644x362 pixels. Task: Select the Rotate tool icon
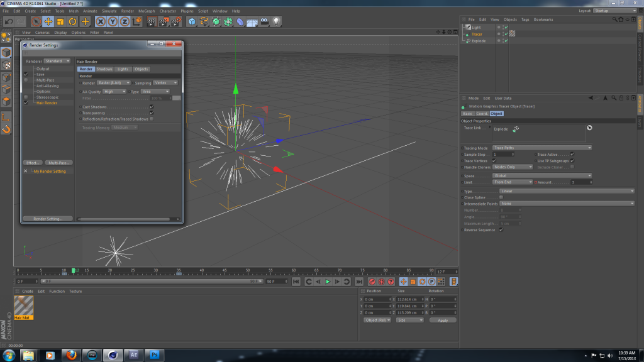tap(72, 22)
